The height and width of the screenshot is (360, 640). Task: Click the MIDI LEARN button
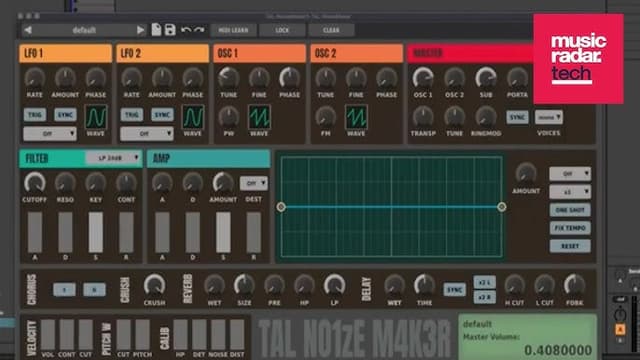tap(233, 30)
